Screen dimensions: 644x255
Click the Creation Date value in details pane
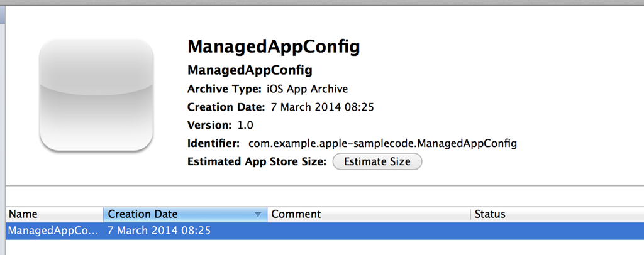[x=322, y=107]
